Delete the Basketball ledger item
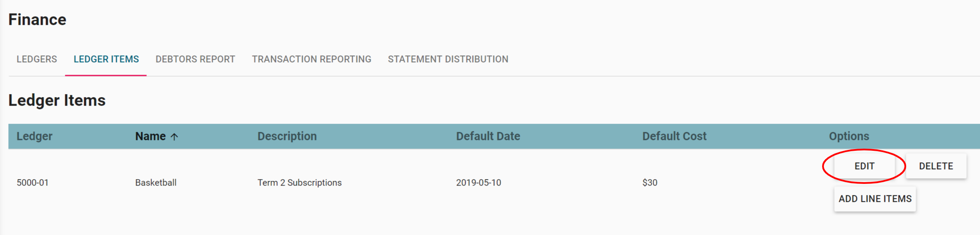Screen dimensions: 980x235 tap(936, 166)
